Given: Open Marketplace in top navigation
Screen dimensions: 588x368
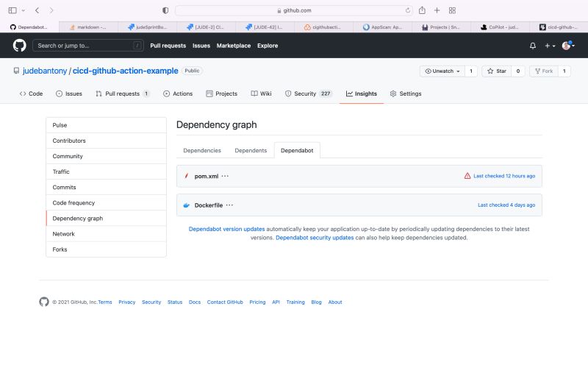Looking at the screenshot, I should coord(234,46).
